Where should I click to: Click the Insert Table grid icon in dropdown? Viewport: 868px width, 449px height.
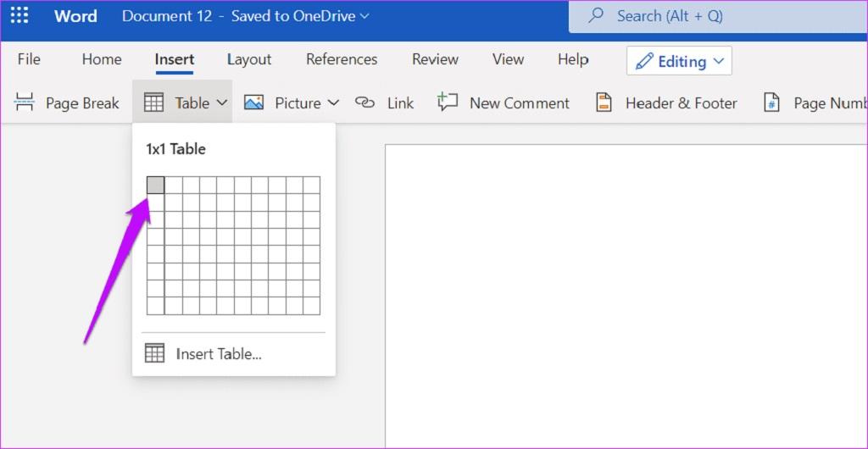point(154,353)
